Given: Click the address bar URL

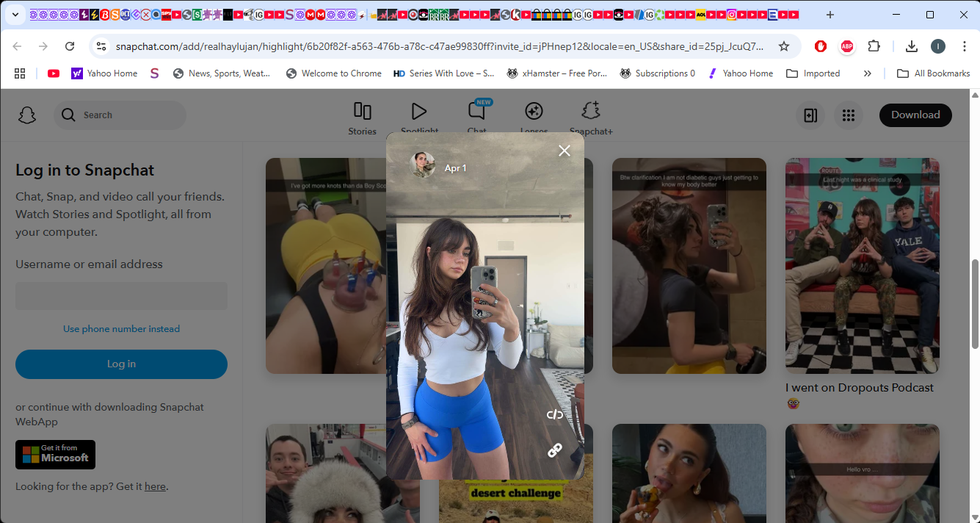Looking at the screenshot, I should (439, 46).
